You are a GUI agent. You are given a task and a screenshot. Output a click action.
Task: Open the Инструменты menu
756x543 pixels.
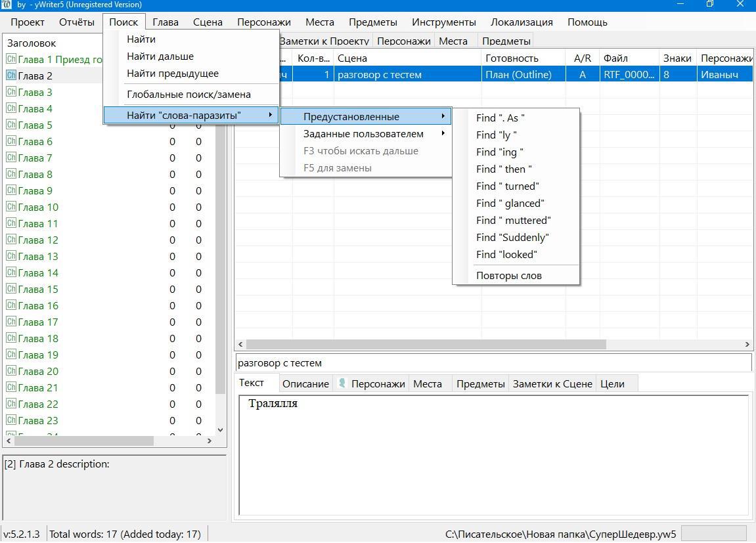point(443,22)
